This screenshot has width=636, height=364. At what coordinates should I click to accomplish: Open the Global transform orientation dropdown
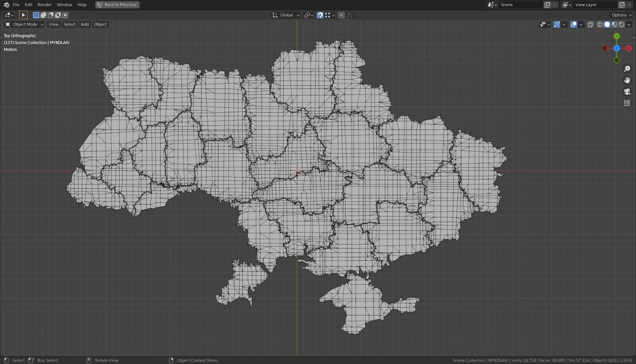click(286, 15)
